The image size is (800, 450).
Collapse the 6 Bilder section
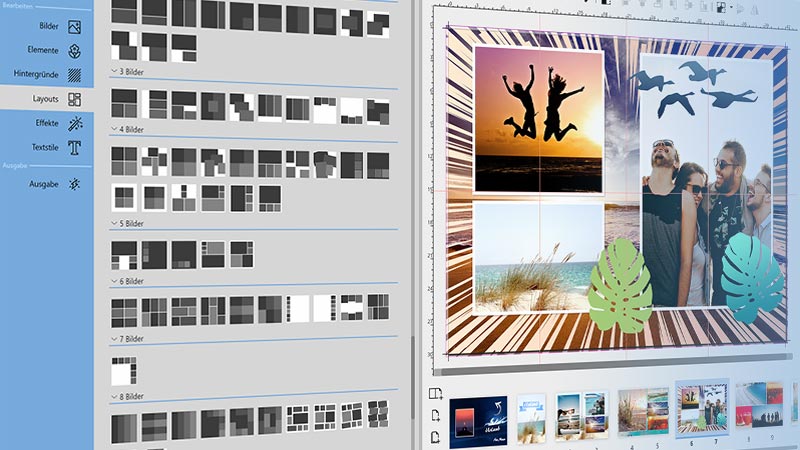tap(113, 281)
